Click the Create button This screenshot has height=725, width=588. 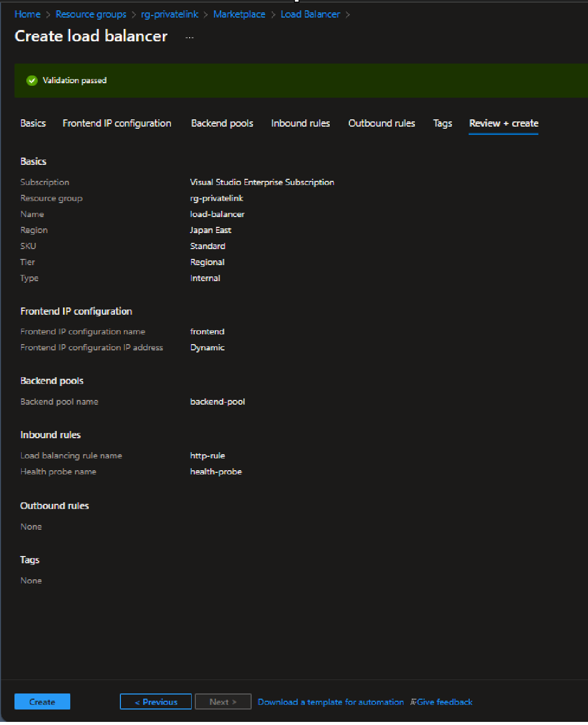tap(42, 702)
